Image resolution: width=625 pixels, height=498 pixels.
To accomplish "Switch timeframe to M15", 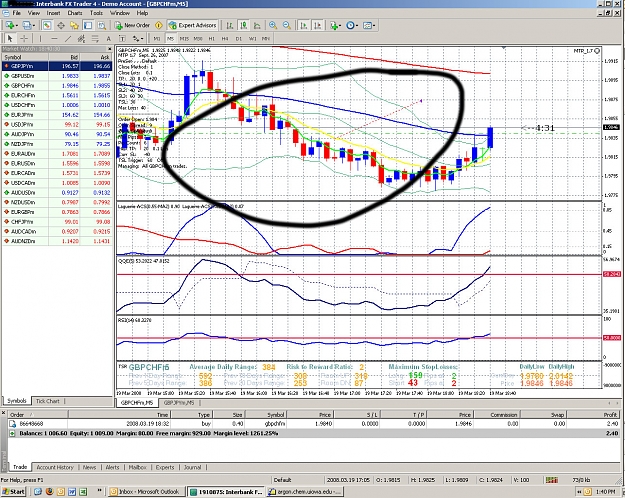I will coord(184,39).
